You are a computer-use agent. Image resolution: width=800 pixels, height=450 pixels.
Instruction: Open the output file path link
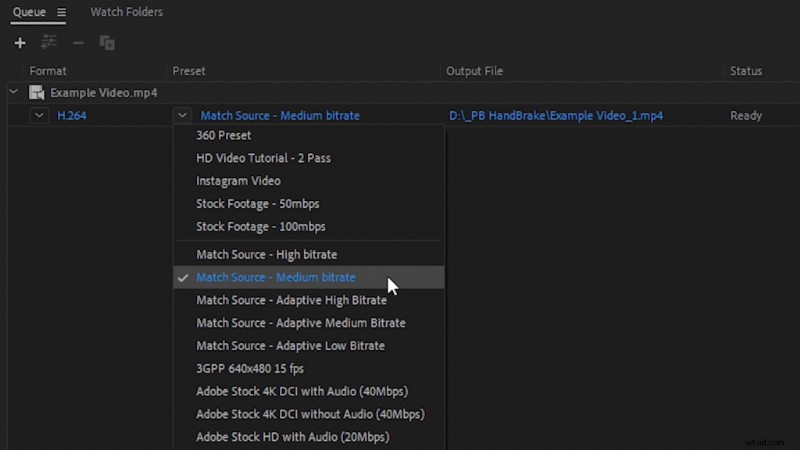coord(556,116)
